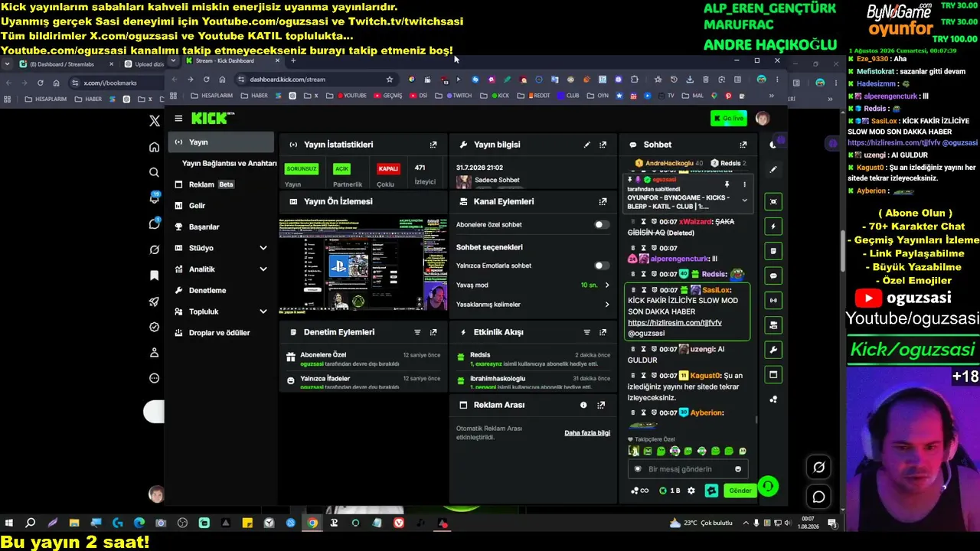Open the Denetim Eylemleri filter icon

coord(417,332)
